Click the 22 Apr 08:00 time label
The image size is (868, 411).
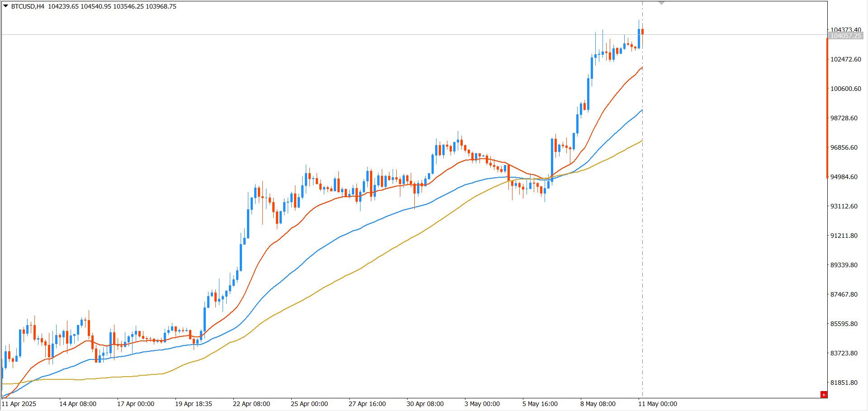(251, 404)
